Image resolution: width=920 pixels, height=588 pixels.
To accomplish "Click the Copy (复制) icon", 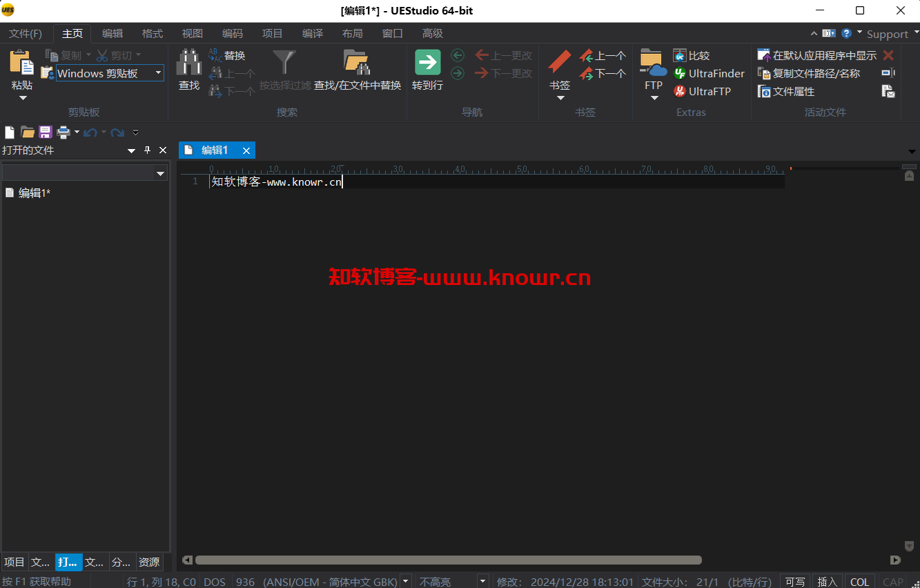I will tap(52, 55).
